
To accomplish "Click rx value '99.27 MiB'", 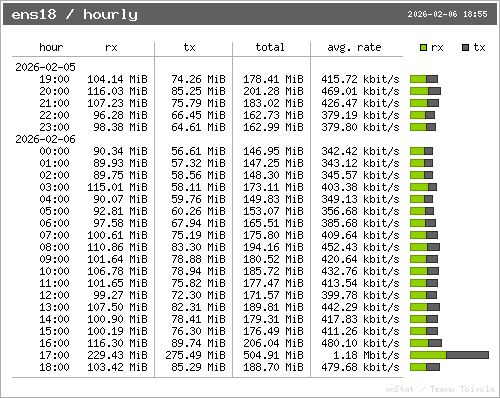I will tap(120, 295).
